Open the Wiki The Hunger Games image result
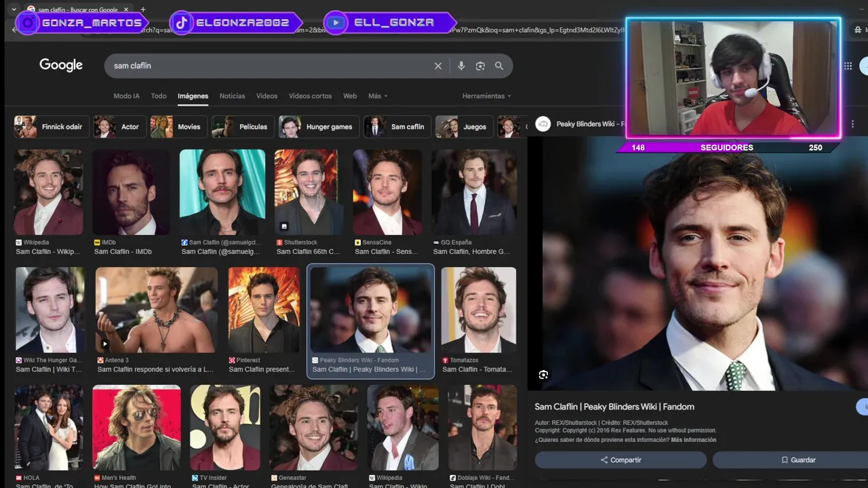868x488 pixels. click(50, 310)
